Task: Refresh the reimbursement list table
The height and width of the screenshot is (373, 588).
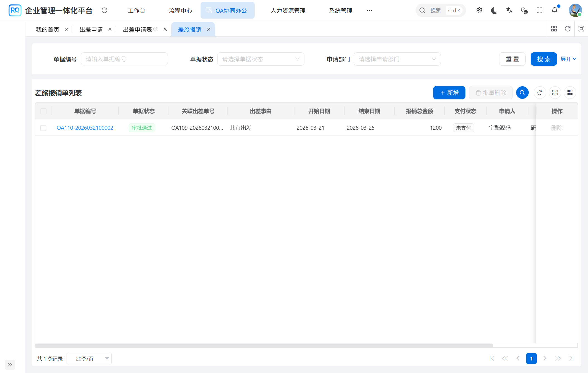Action: click(540, 93)
